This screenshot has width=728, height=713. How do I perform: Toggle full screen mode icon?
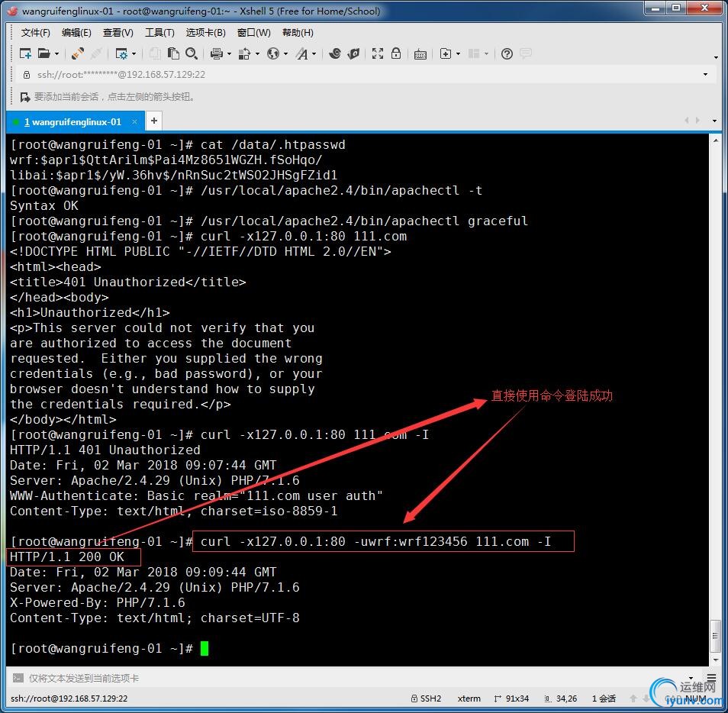click(x=378, y=54)
